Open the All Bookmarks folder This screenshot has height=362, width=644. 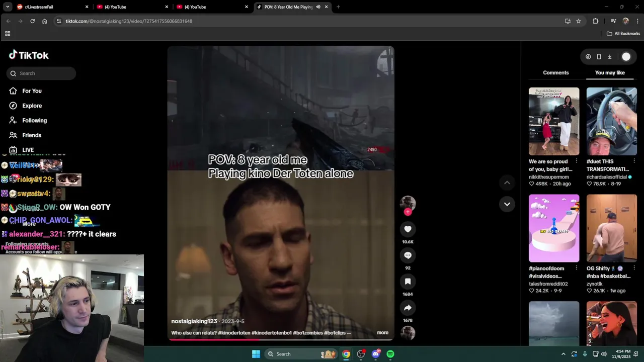click(x=623, y=34)
